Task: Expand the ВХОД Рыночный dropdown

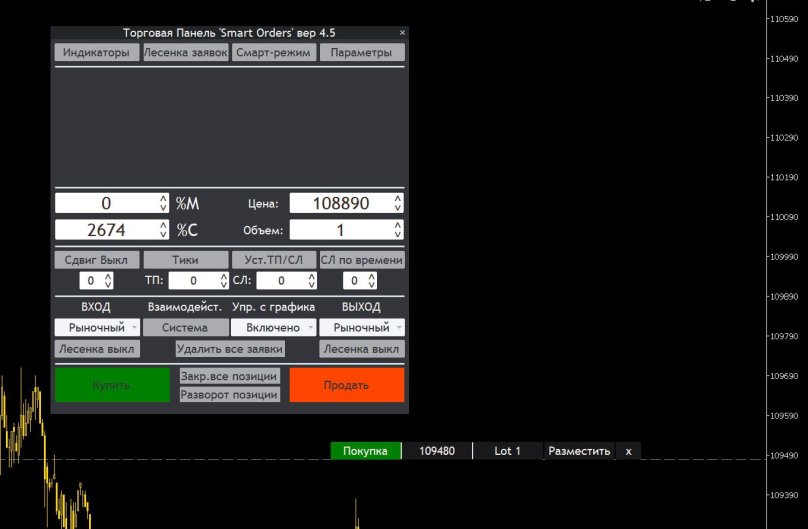Action: (x=96, y=327)
